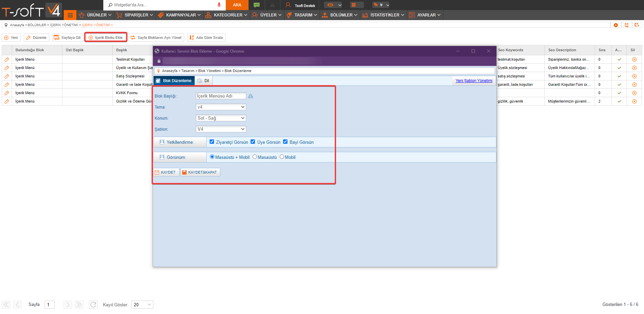Delete the teslimat,koşulları keywords row
Viewport: 644px width, 314px height.
[634, 59]
